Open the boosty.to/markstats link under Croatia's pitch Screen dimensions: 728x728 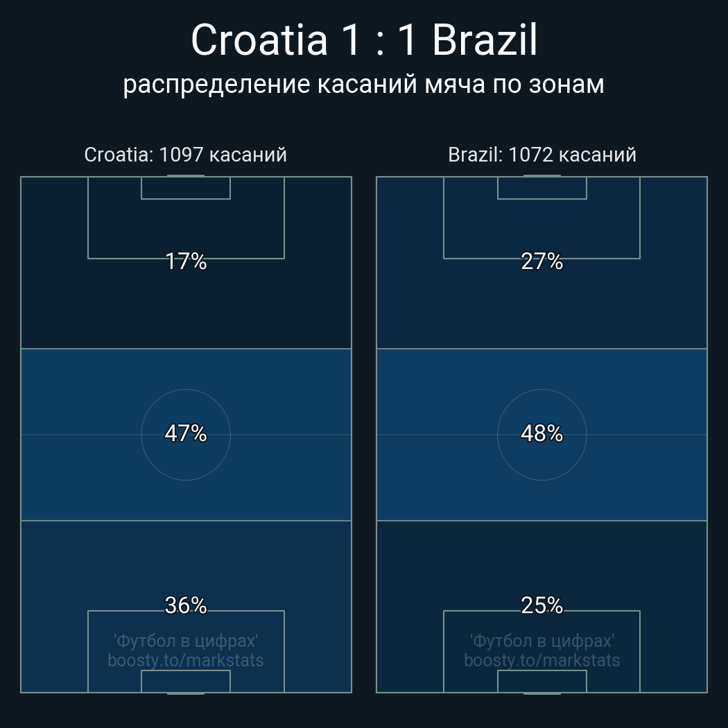(186, 660)
